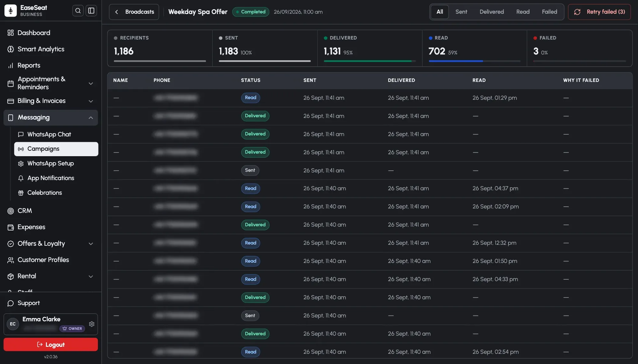Viewport: 638px width, 364px height.
Task: Click the WhatsApp Setup gear icon
Action: pos(21,164)
